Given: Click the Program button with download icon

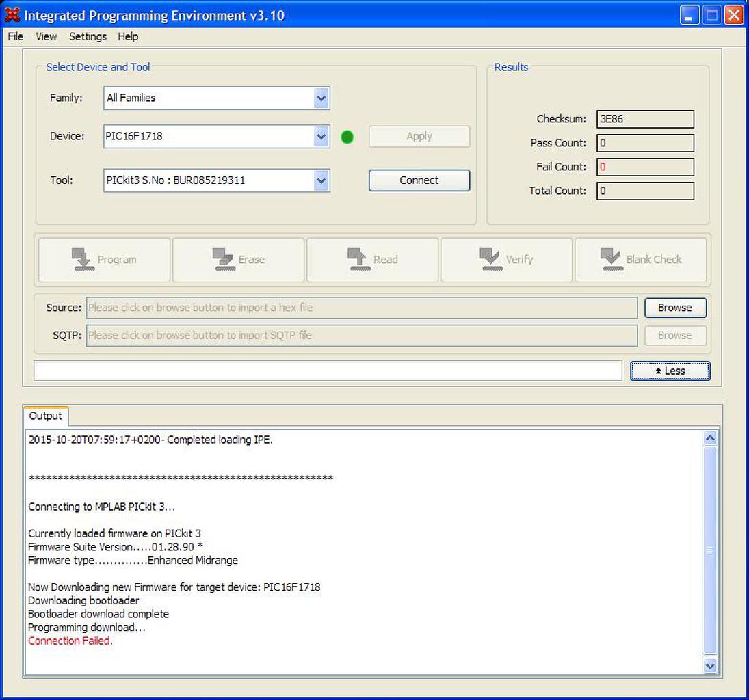Looking at the screenshot, I should pos(104,260).
